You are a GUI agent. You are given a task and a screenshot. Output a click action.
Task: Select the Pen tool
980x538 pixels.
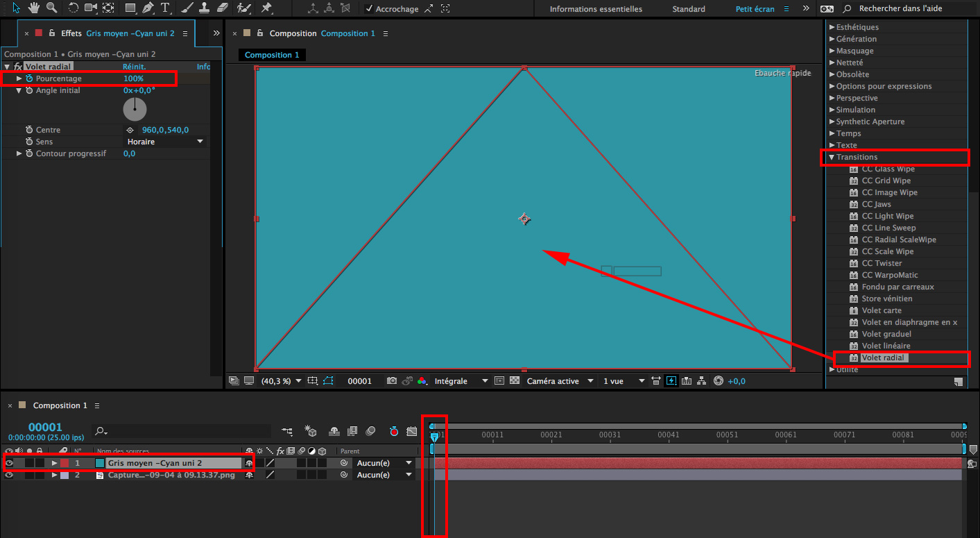point(148,8)
